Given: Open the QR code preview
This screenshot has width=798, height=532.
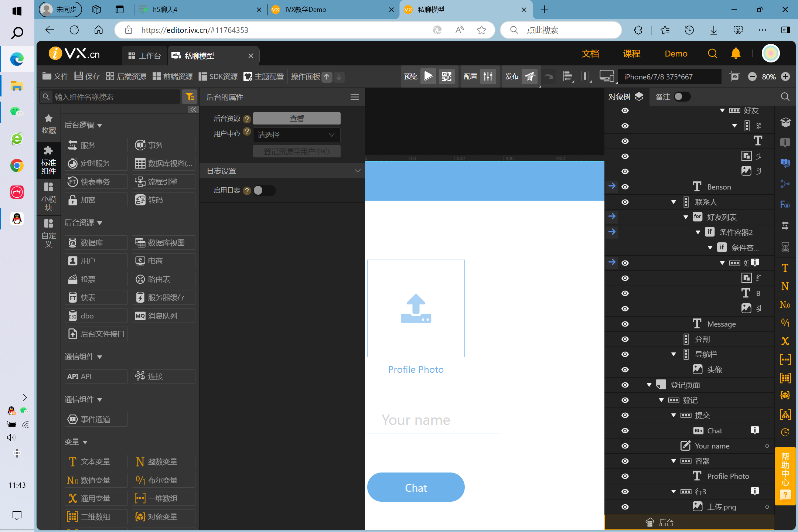Looking at the screenshot, I should point(447,76).
